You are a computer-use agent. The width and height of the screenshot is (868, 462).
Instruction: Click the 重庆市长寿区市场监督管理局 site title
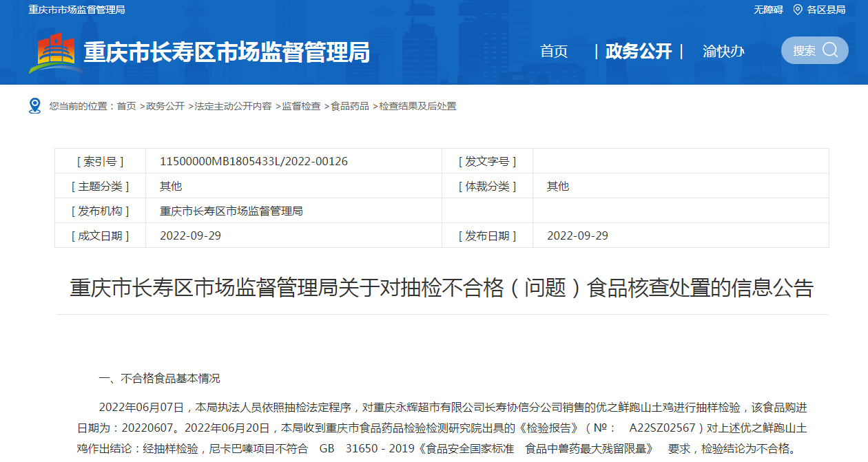(x=227, y=52)
